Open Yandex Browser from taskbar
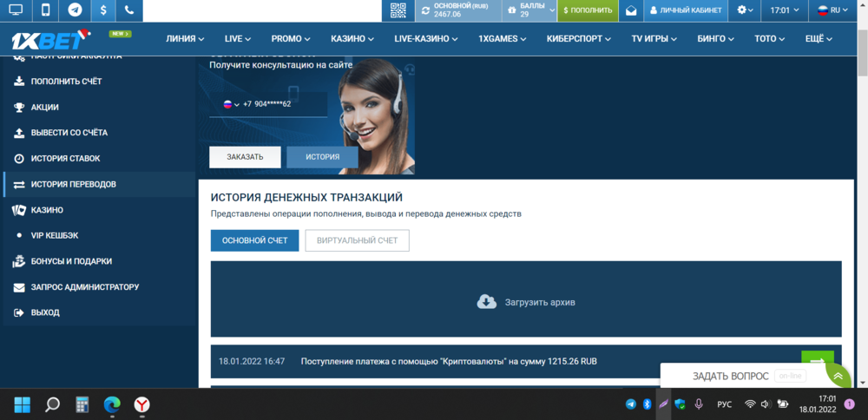This screenshot has width=868, height=420. tap(141, 404)
